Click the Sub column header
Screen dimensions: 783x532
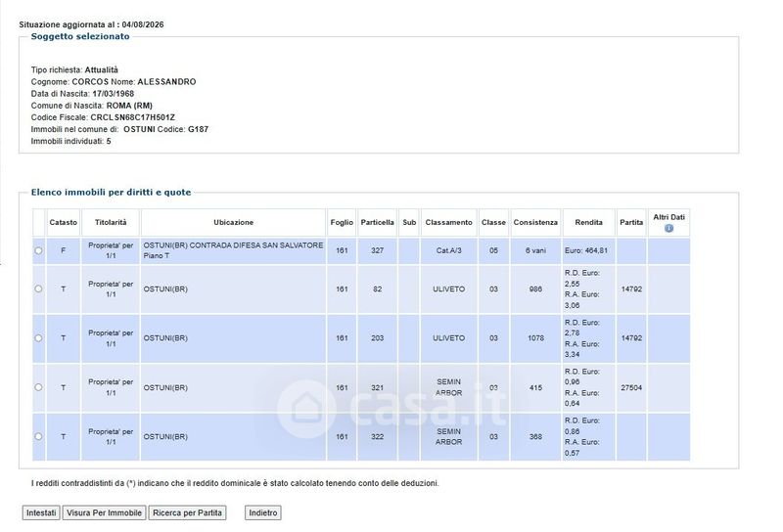pos(409,223)
